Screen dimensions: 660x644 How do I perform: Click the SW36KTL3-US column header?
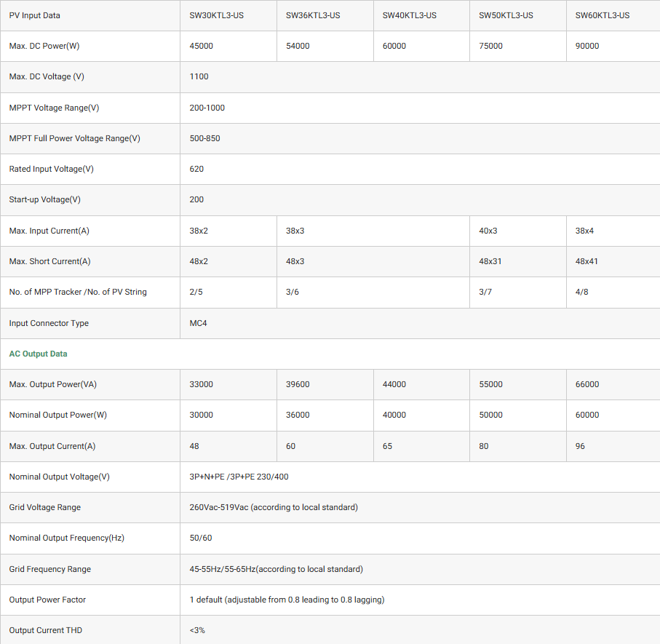[313, 15]
